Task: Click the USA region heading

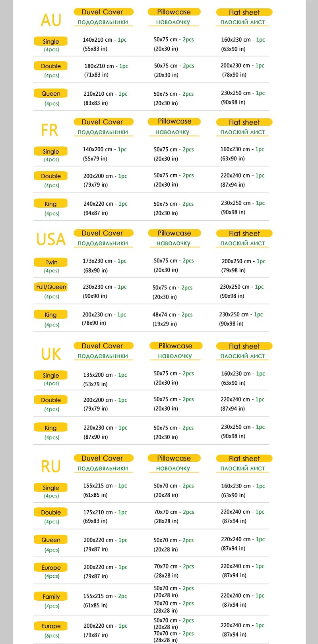Action: [51, 239]
